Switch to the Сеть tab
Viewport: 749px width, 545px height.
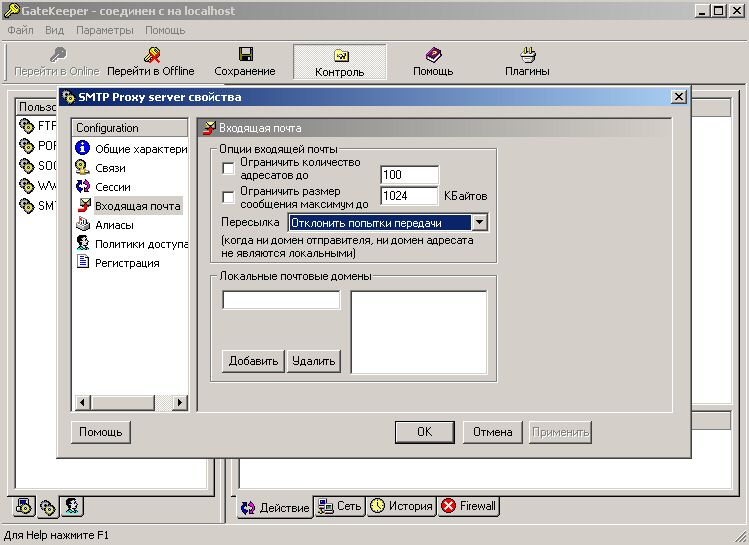pyautogui.click(x=340, y=506)
